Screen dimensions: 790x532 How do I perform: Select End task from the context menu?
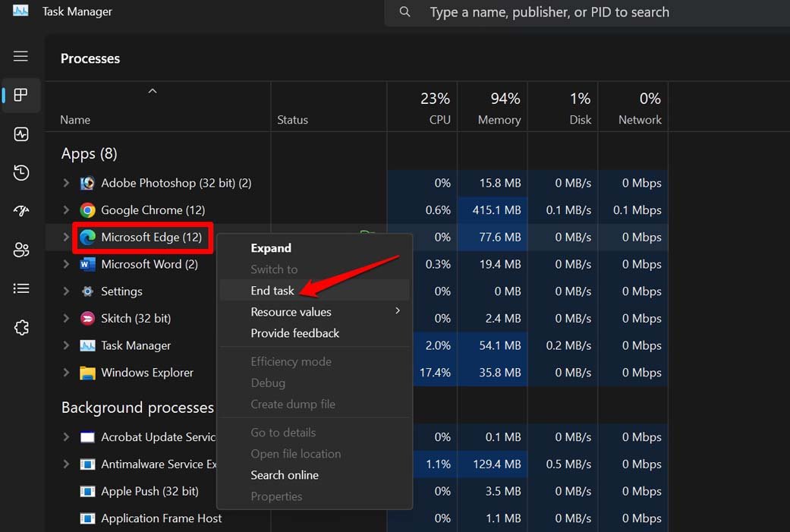click(272, 291)
